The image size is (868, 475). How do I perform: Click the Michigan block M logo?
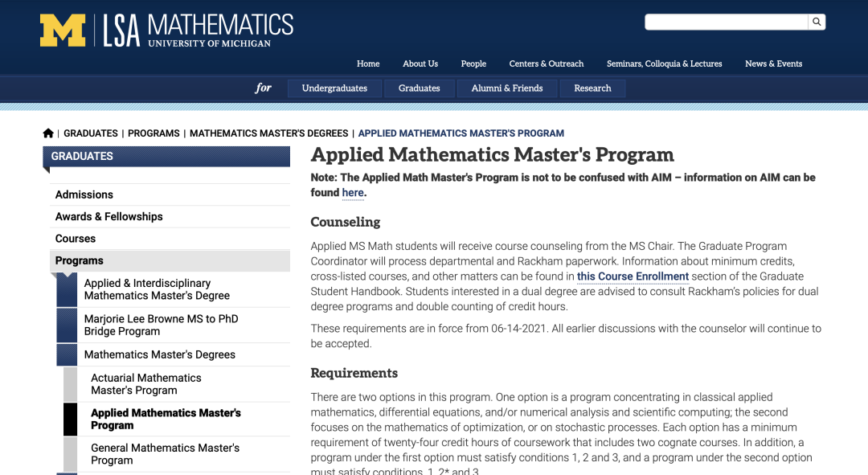point(63,31)
